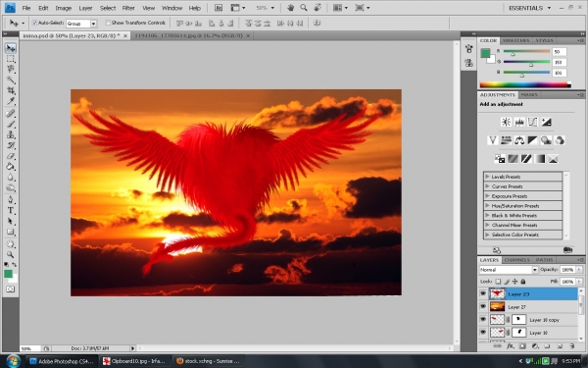
Task: Click the foreground color swatch in toolbox
Action: click(x=8, y=274)
